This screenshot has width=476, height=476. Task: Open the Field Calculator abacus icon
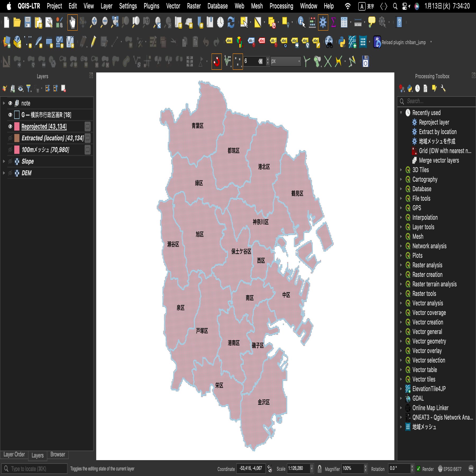pos(312,22)
